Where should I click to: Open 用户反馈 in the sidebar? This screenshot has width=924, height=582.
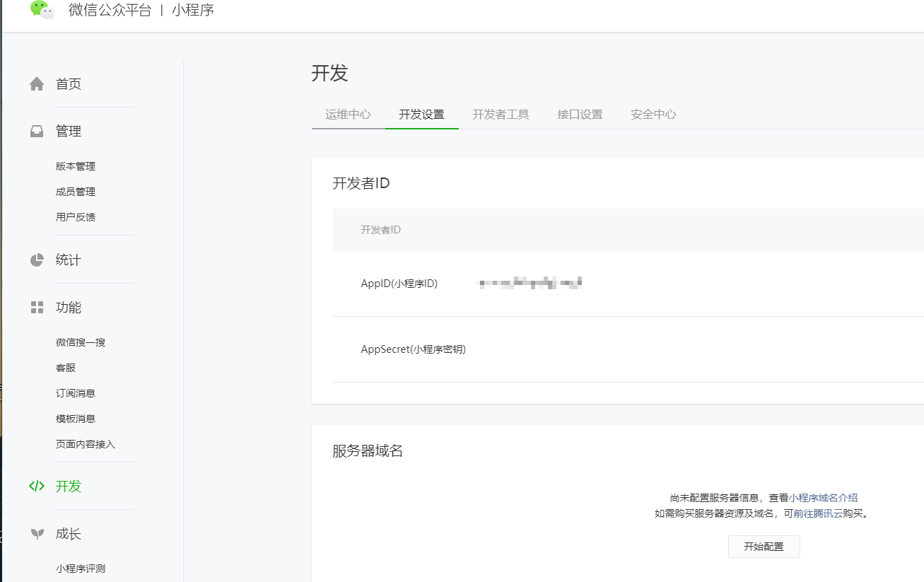[76, 217]
